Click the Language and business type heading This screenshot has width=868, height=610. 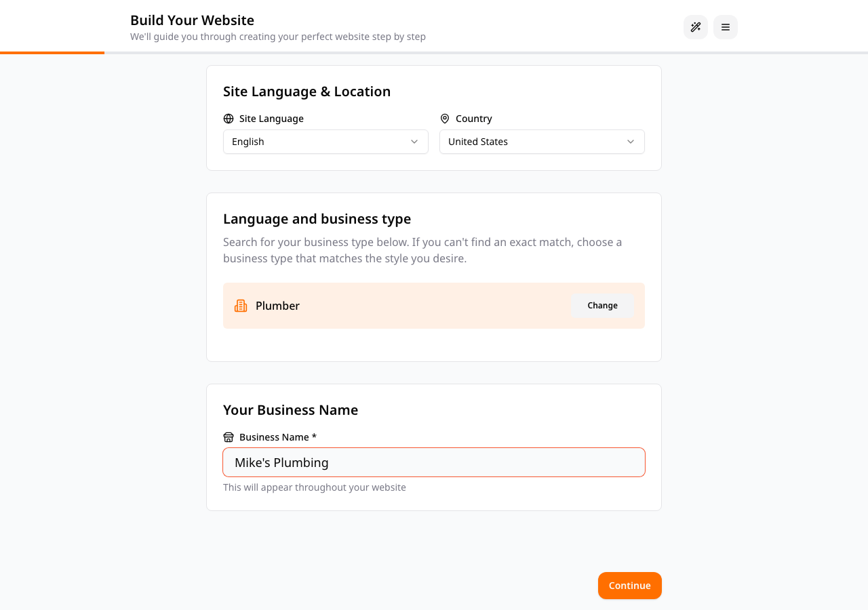pyautogui.click(x=317, y=219)
